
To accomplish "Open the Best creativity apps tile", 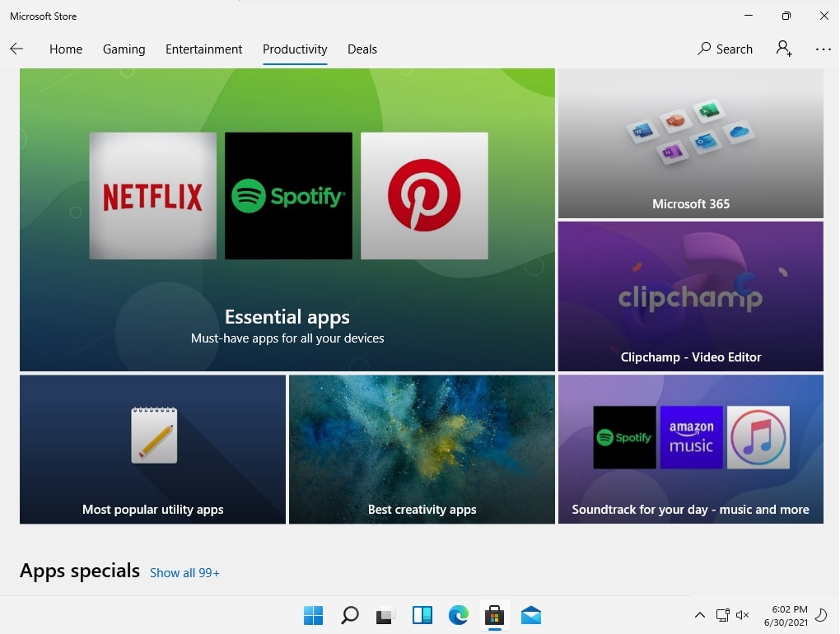I will [x=422, y=450].
